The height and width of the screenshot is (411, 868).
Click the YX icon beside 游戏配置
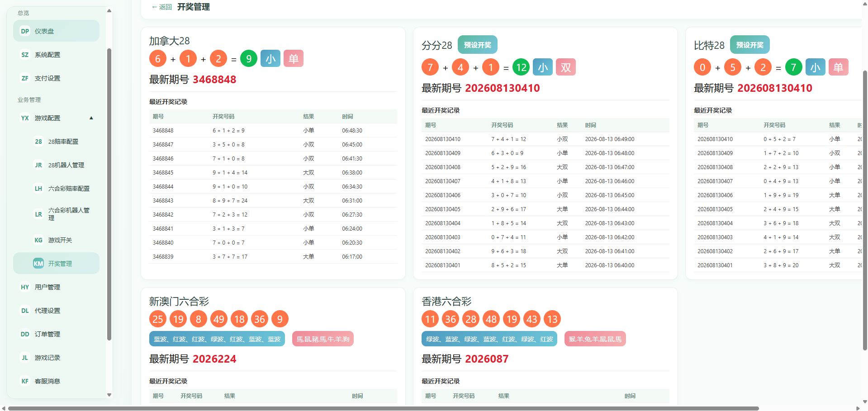(x=25, y=118)
